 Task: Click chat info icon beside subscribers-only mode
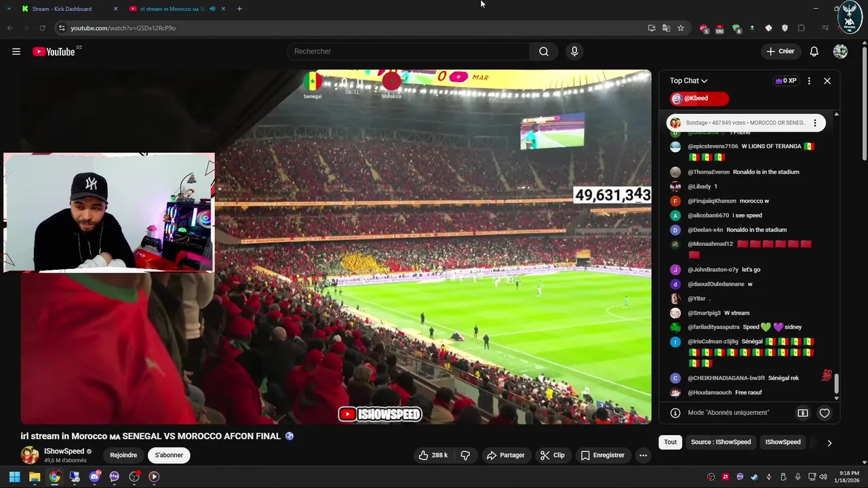click(x=675, y=413)
